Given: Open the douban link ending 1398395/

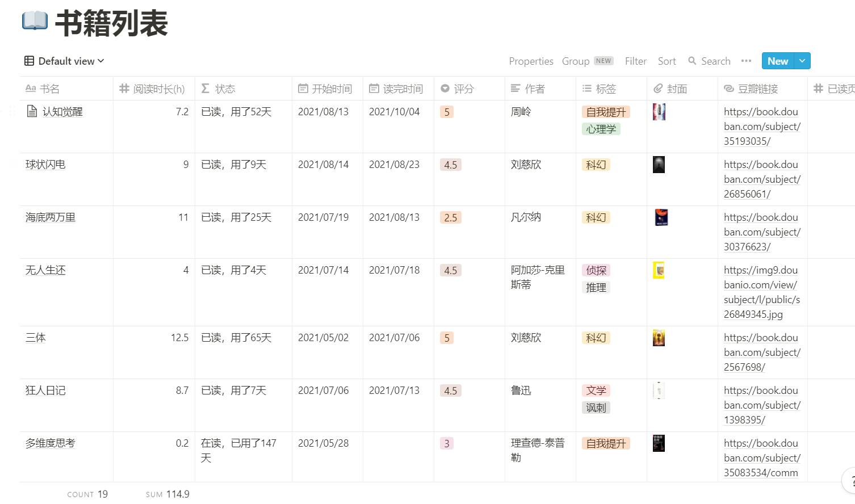Looking at the screenshot, I should point(762,405).
